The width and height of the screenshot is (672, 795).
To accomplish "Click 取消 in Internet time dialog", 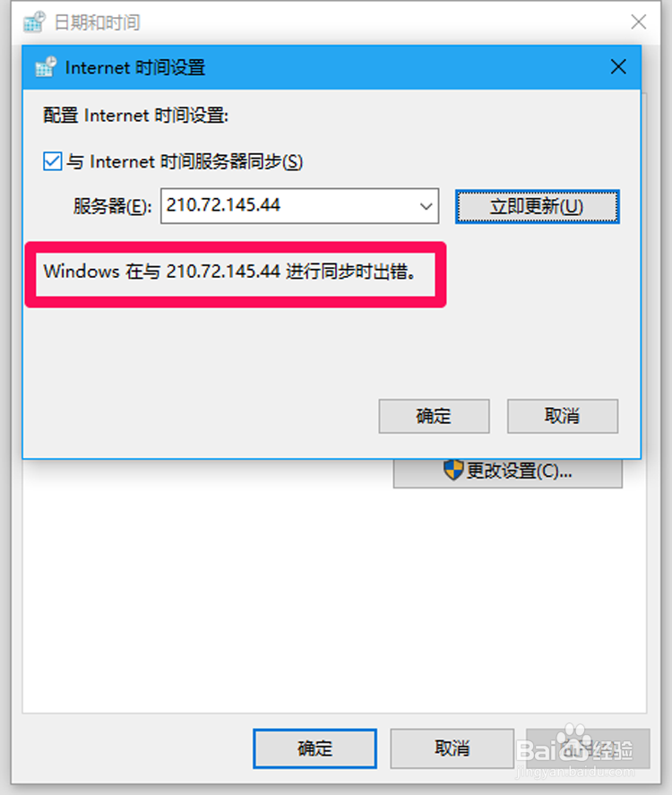I will click(x=563, y=416).
